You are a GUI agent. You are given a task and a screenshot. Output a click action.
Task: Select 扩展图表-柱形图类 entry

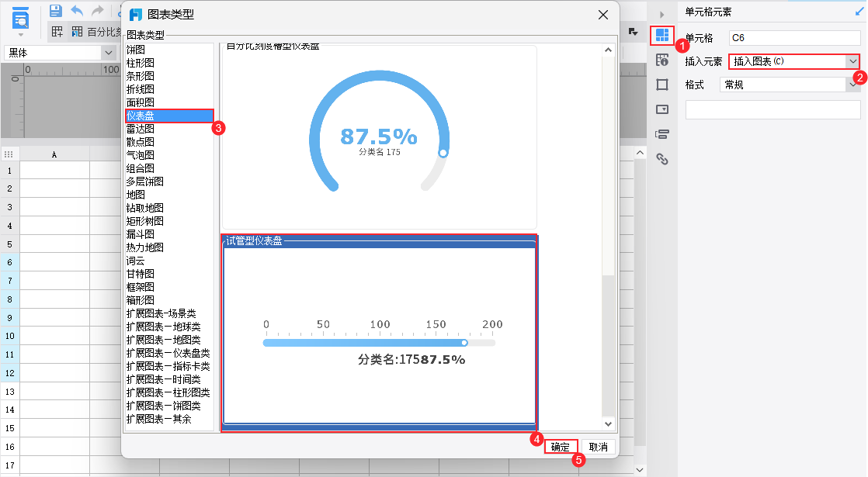pos(168,393)
